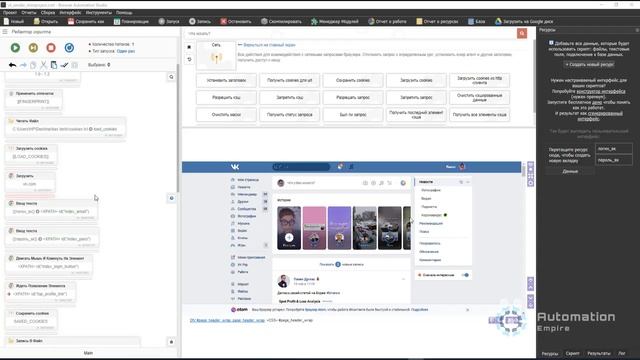Viewport: 640px width, 360px height.
Task: Click the VK logo in embedded browser
Action: point(235,167)
